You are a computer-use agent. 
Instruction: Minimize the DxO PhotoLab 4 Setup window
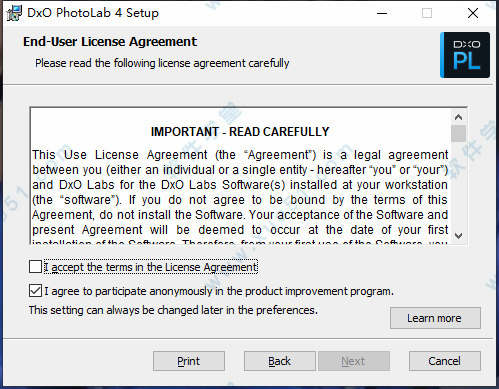[382, 13]
